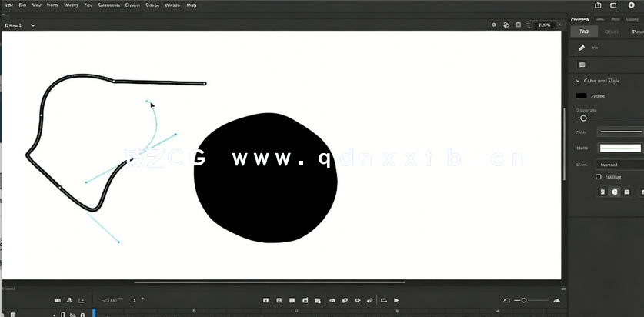Select the round cap style button
Image resolution: width=644 pixels, height=317 pixels.
pos(615,192)
